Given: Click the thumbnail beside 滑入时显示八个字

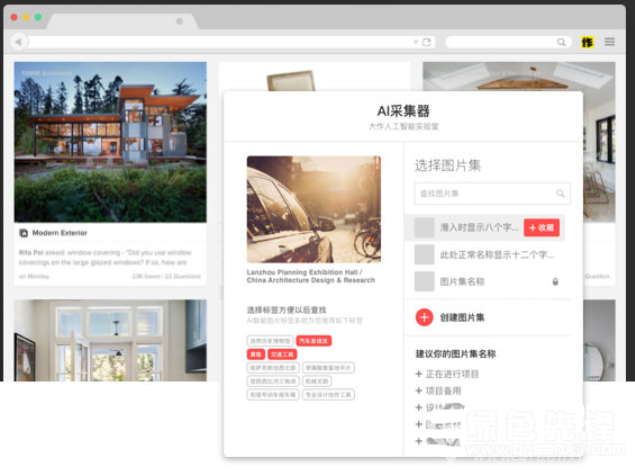Looking at the screenshot, I should click(424, 228).
